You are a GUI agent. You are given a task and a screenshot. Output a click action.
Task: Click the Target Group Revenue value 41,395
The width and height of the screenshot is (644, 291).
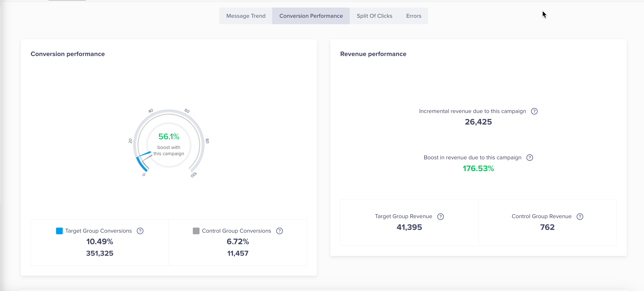[x=409, y=227]
